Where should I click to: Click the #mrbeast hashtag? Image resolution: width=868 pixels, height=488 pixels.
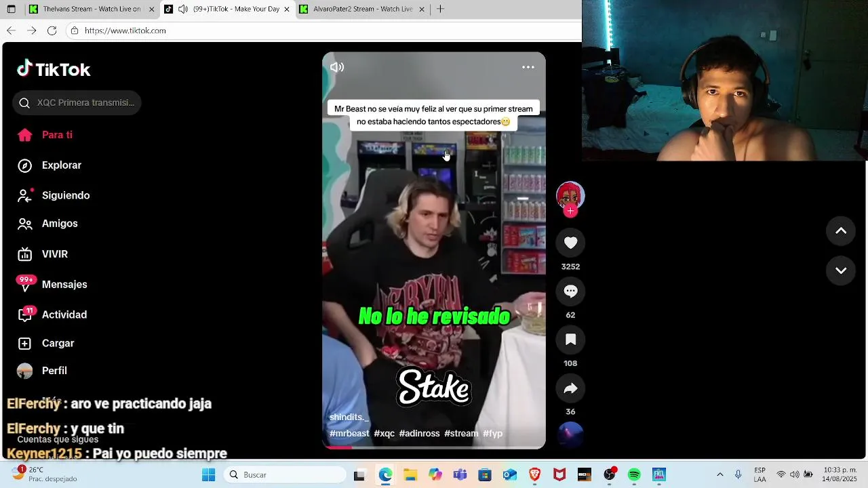[349, 434]
